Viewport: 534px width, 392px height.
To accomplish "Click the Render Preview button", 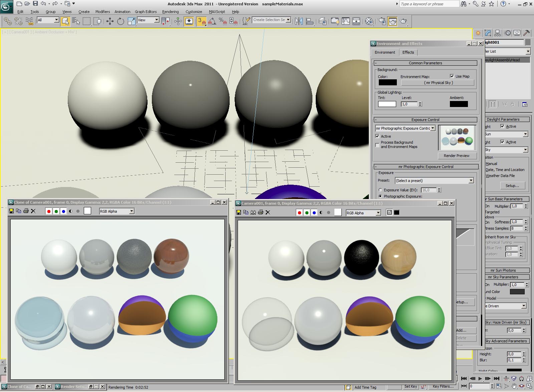I will click(x=456, y=156).
